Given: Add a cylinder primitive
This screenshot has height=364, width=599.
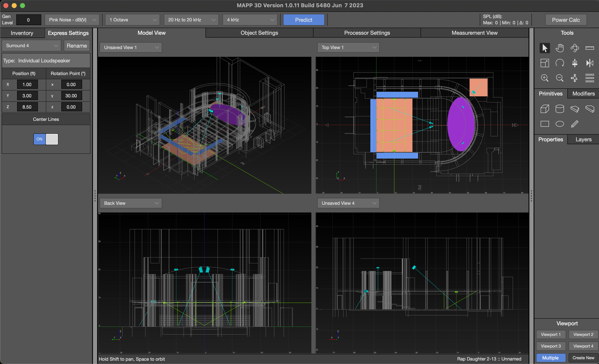Looking at the screenshot, I should coord(559,109).
